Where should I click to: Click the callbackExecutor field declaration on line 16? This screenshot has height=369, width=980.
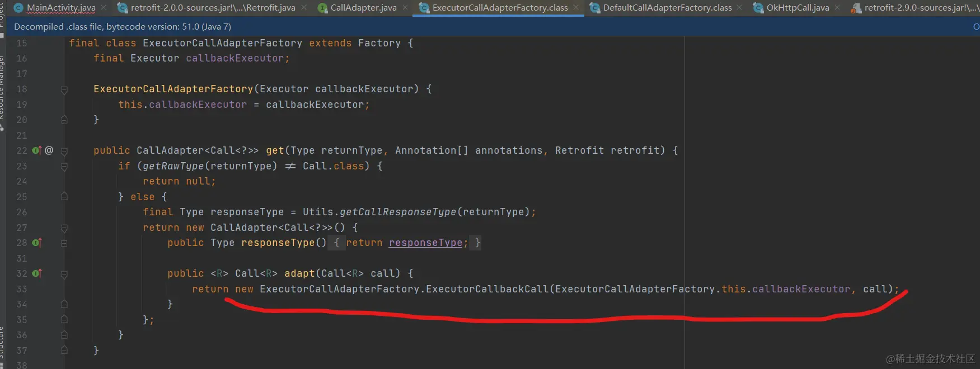click(235, 58)
